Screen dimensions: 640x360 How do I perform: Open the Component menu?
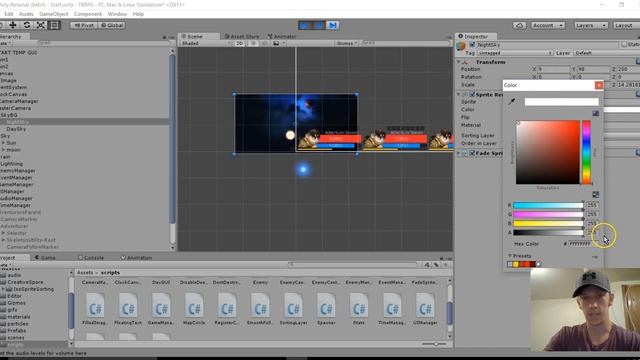[x=88, y=14]
